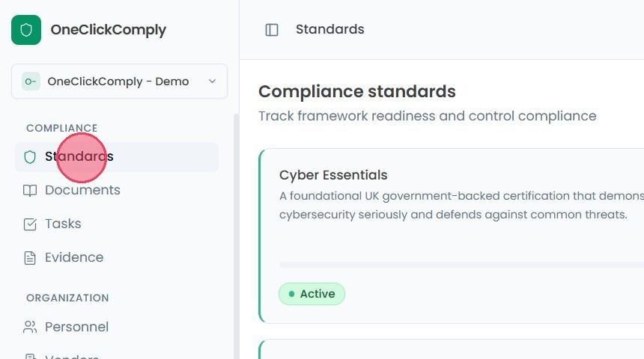Image resolution: width=644 pixels, height=359 pixels.
Task: Open the OneClickComply - Demo organization selector
Action: coord(119,82)
